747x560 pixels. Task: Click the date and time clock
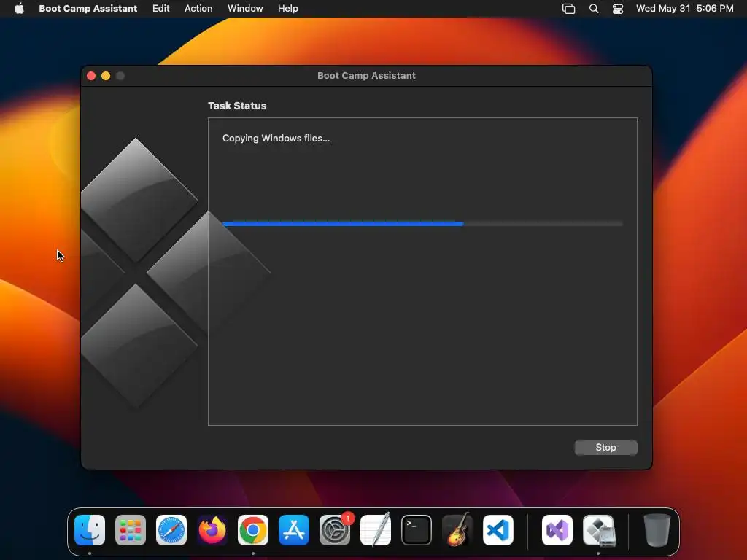coord(684,8)
